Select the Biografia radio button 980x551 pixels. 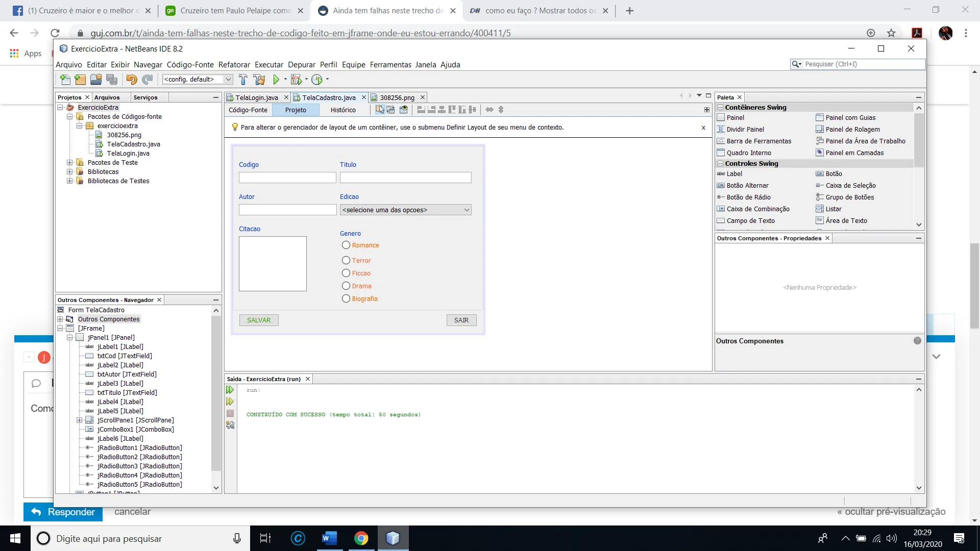pyautogui.click(x=346, y=299)
